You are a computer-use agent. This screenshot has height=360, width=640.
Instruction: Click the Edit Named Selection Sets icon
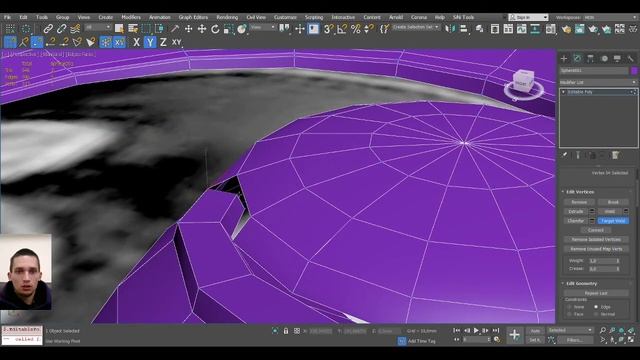click(384, 29)
